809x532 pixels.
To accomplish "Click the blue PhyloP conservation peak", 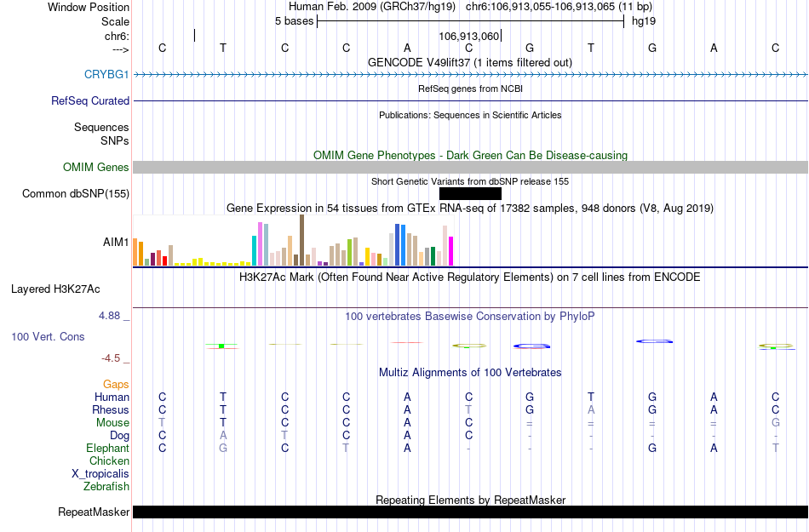I will [654, 341].
